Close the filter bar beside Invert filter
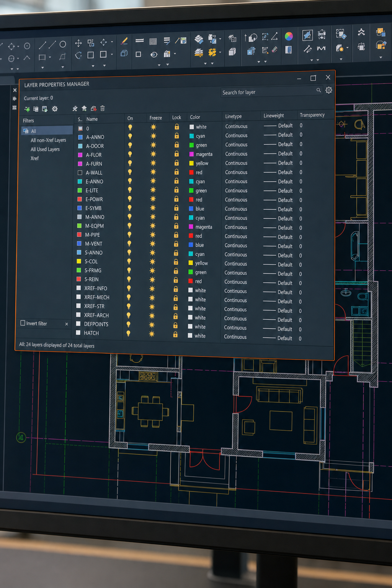The image size is (392, 588). pos(67,324)
